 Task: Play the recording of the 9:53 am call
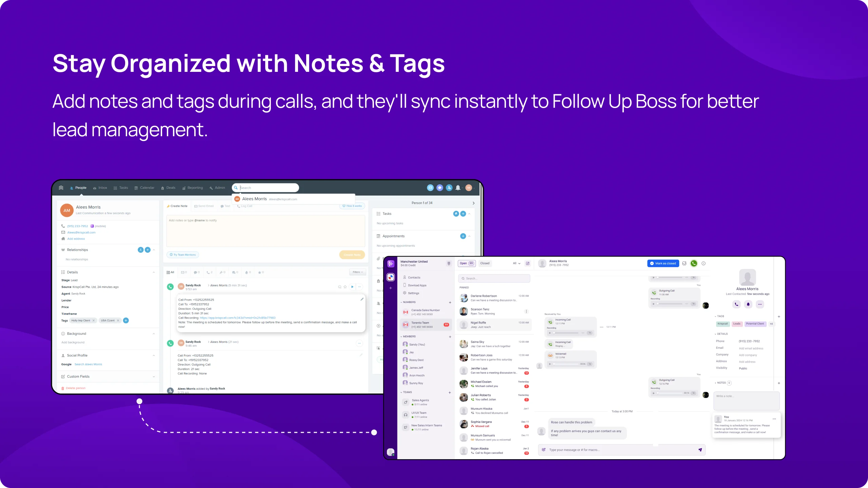click(352, 287)
